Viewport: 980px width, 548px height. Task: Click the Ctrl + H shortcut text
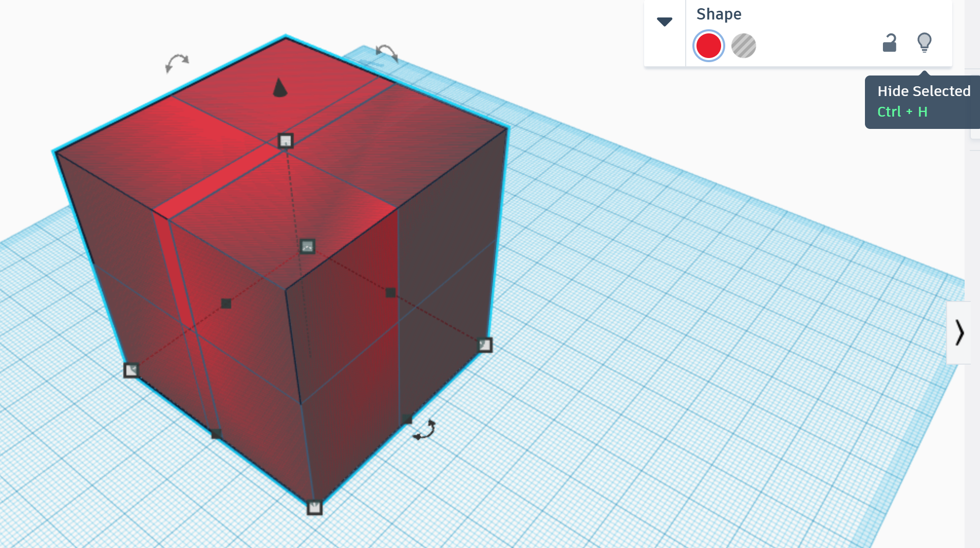(x=901, y=111)
